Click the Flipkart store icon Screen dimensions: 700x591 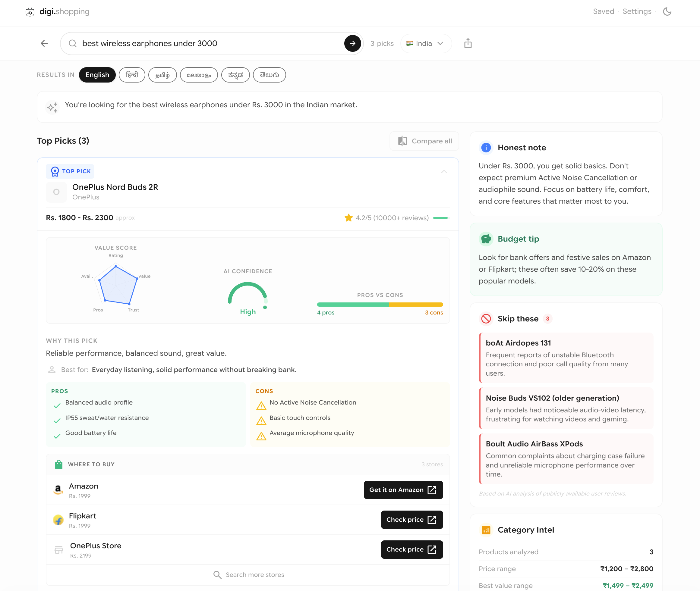click(x=58, y=520)
